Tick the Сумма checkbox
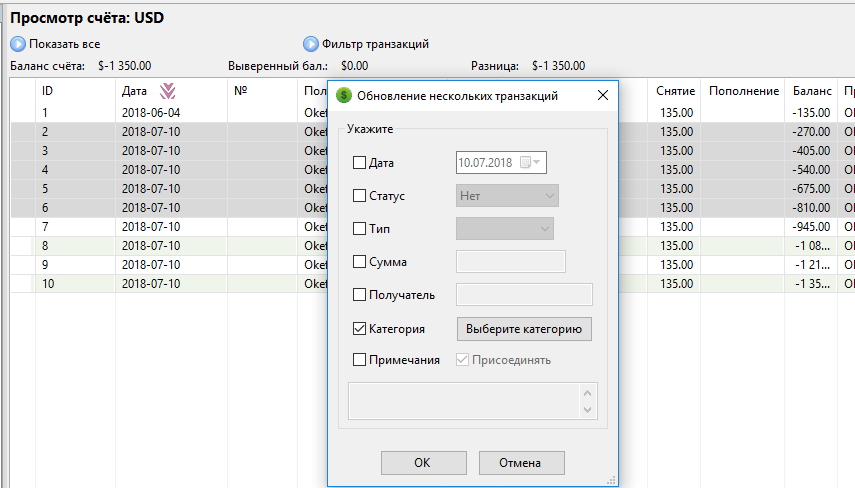 coord(360,262)
